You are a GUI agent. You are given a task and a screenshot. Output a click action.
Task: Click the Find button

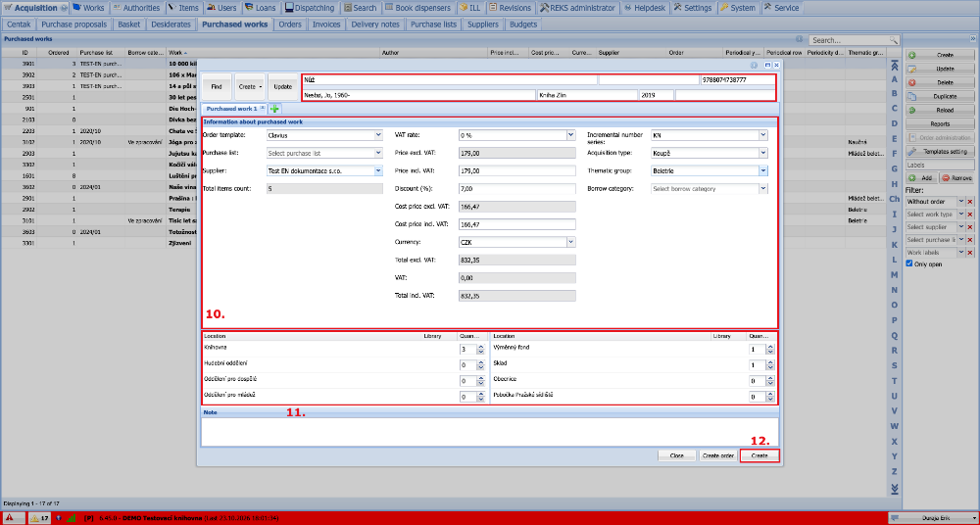[217, 87]
